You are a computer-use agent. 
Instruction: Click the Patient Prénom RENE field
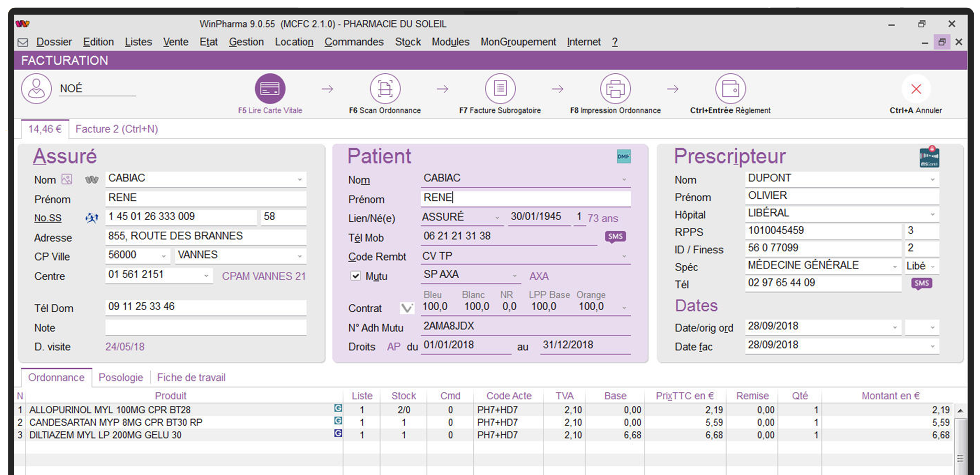point(526,198)
